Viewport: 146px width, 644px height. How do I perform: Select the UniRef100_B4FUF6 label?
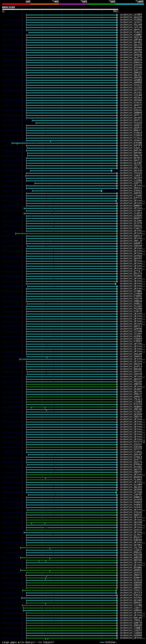[x=131, y=145]
